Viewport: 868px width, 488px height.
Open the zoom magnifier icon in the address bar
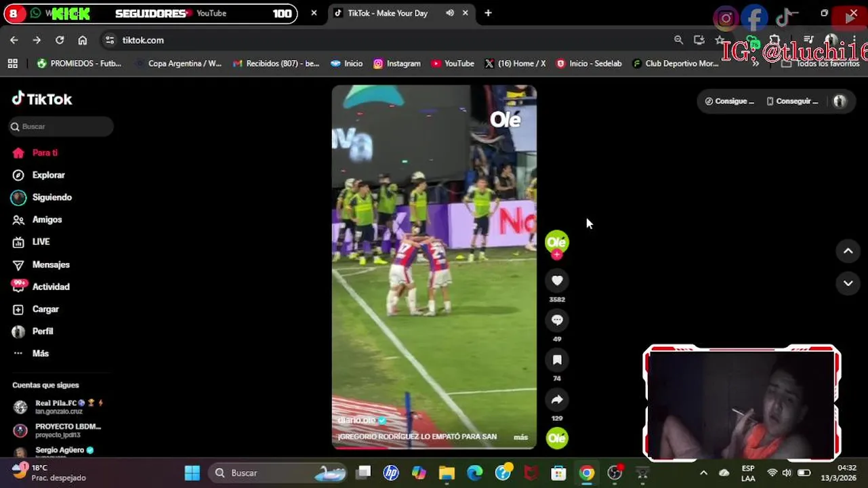[x=678, y=40]
